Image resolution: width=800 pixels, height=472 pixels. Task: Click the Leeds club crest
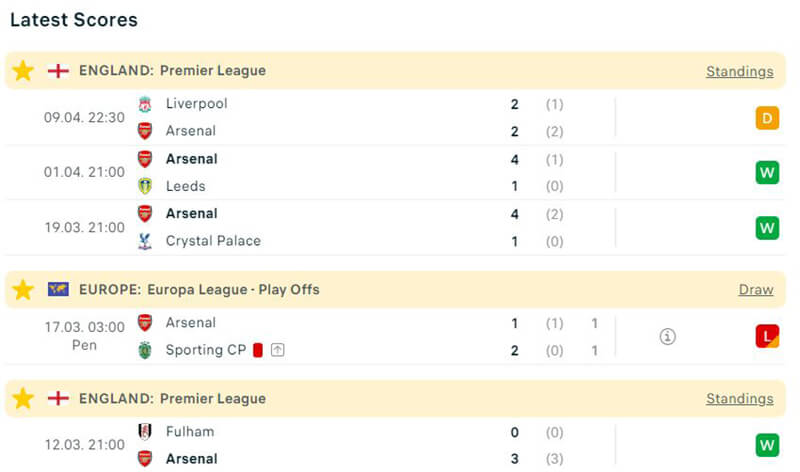click(x=145, y=186)
